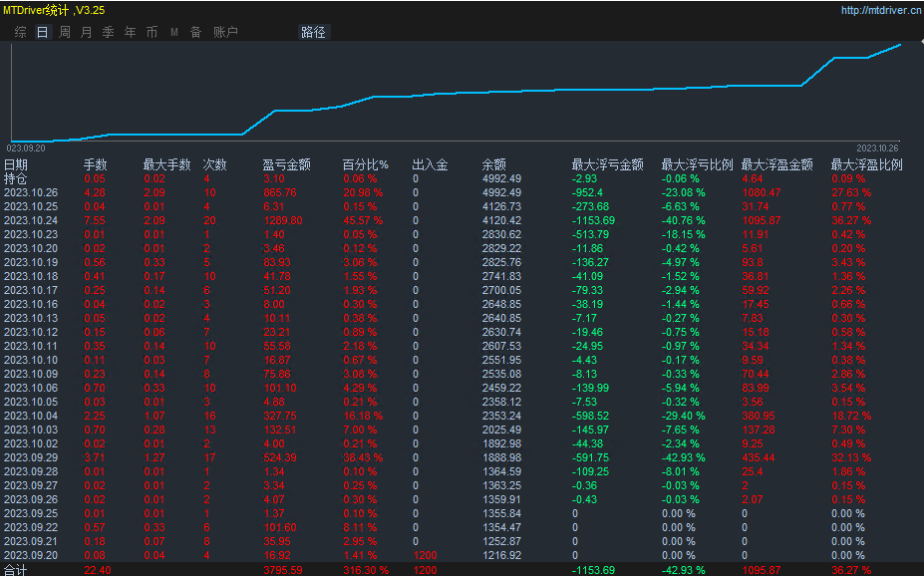The image size is (924, 576).
Task: Click the 百分比% column header
Action: coord(366,164)
